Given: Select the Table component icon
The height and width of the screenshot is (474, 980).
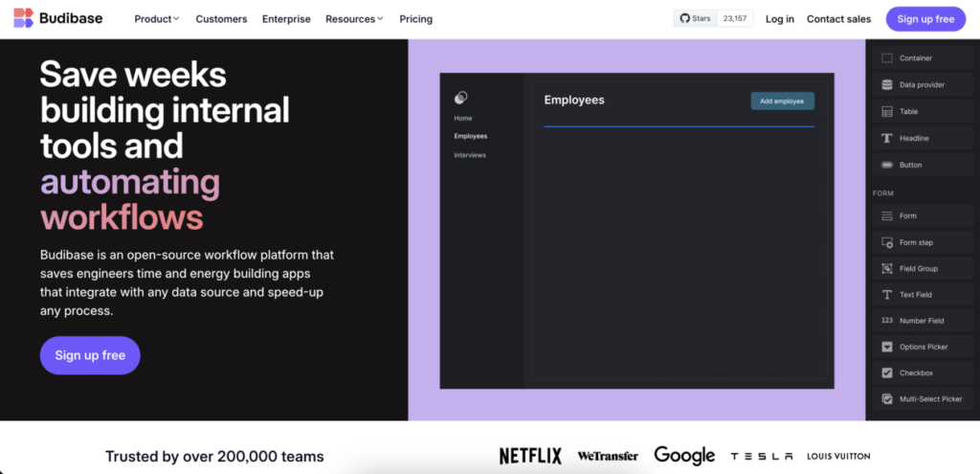Looking at the screenshot, I should (x=887, y=112).
